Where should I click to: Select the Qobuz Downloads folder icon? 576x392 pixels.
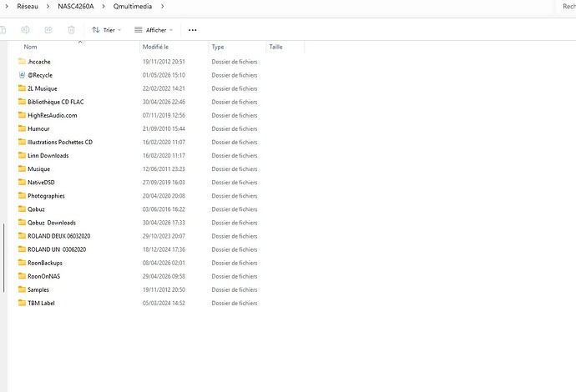(22, 223)
